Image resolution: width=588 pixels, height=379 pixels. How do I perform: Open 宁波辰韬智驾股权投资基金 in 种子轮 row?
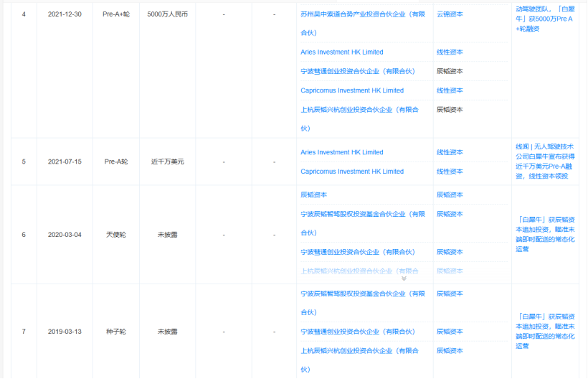point(362,294)
